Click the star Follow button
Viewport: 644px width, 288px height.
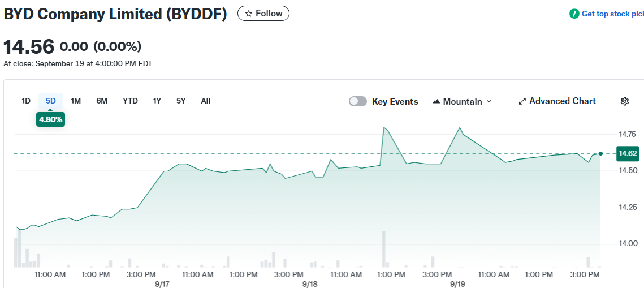coord(263,14)
